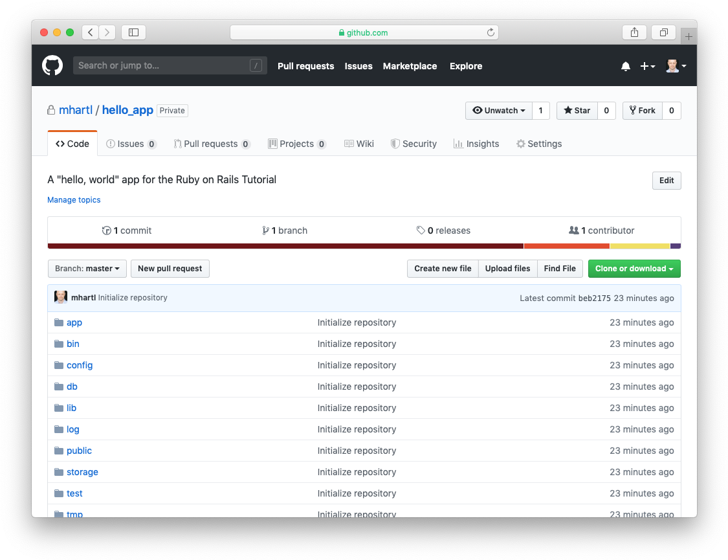Click the Manage topics link

click(74, 199)
